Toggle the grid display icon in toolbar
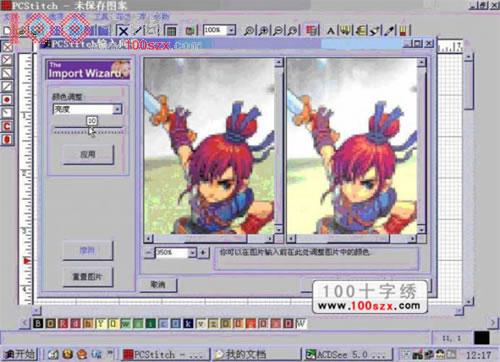This screenshot has width=500, height=362. 171,31
